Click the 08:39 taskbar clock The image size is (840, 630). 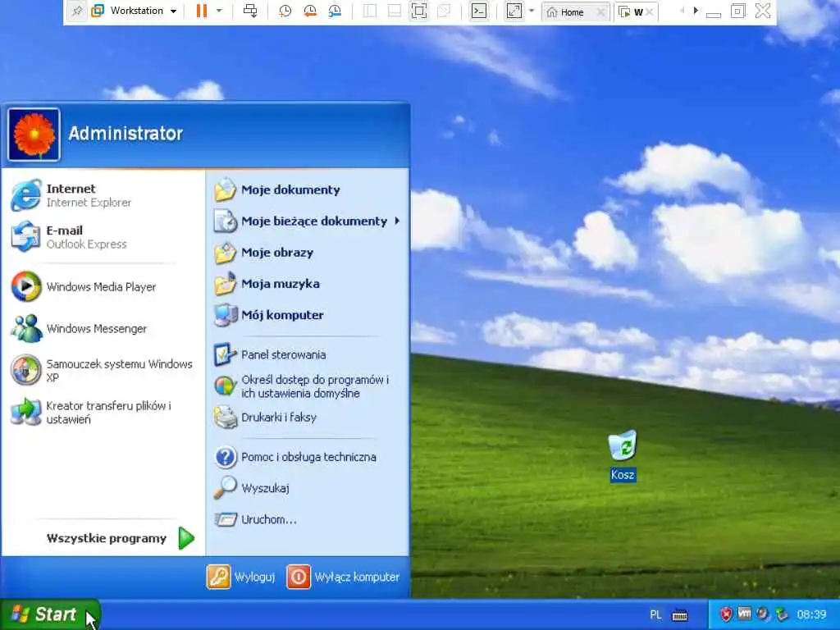[811, 614]
